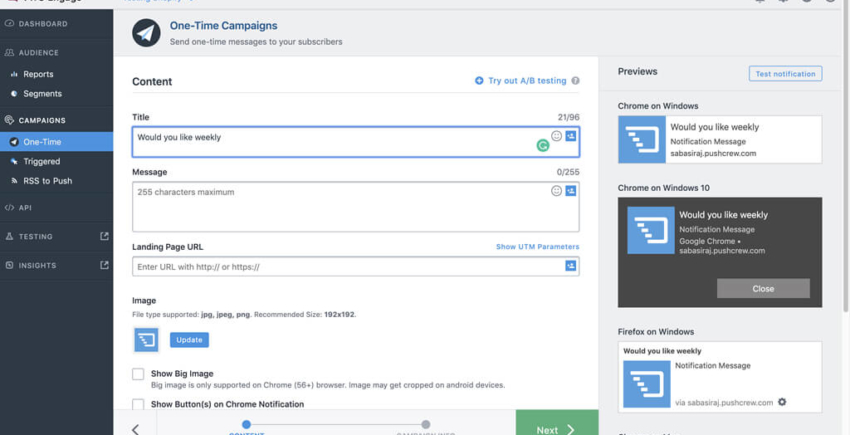Screen dimensions: 850x435
Task: Click the Chrome on Windows preview card
Action: click(x=720, y=139)
